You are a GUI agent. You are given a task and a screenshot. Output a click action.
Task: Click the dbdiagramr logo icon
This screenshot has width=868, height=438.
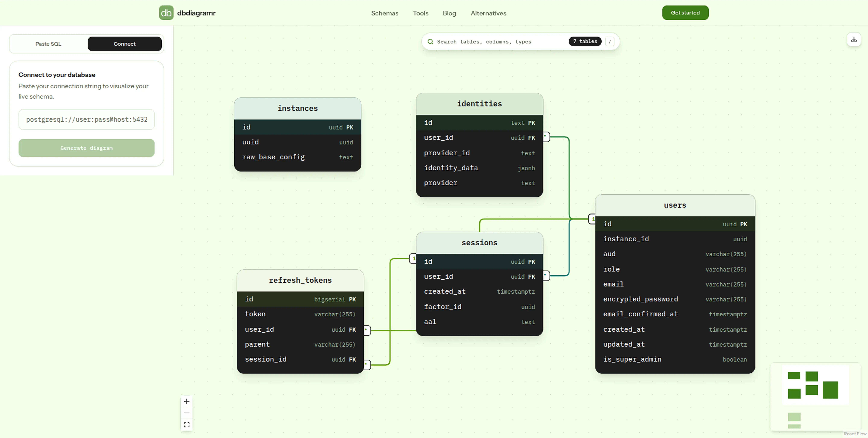tap(166, 13)
